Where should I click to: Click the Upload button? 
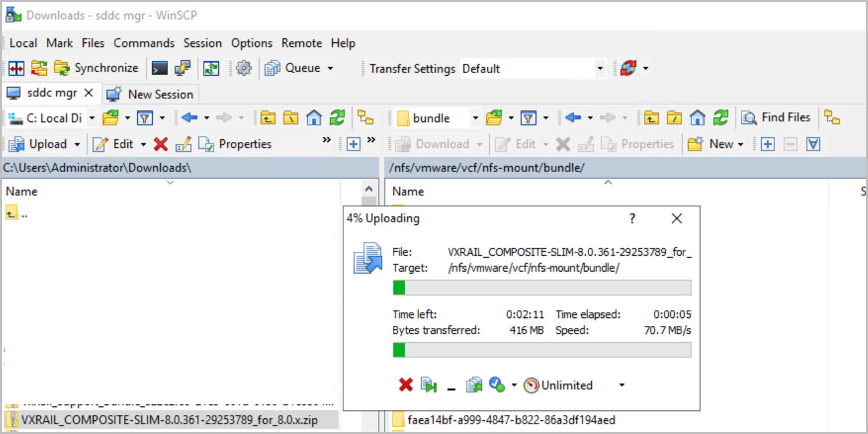point(38,144)
